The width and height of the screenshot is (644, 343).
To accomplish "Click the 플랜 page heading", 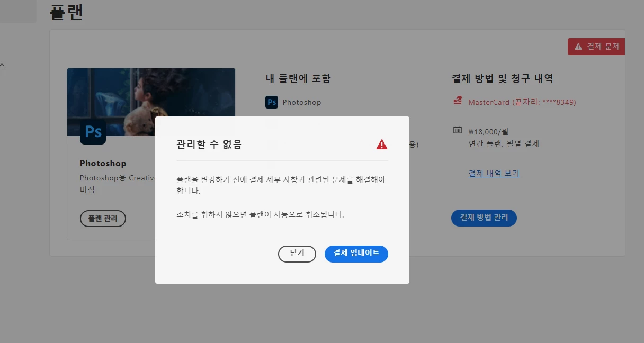I will (66, 12).
